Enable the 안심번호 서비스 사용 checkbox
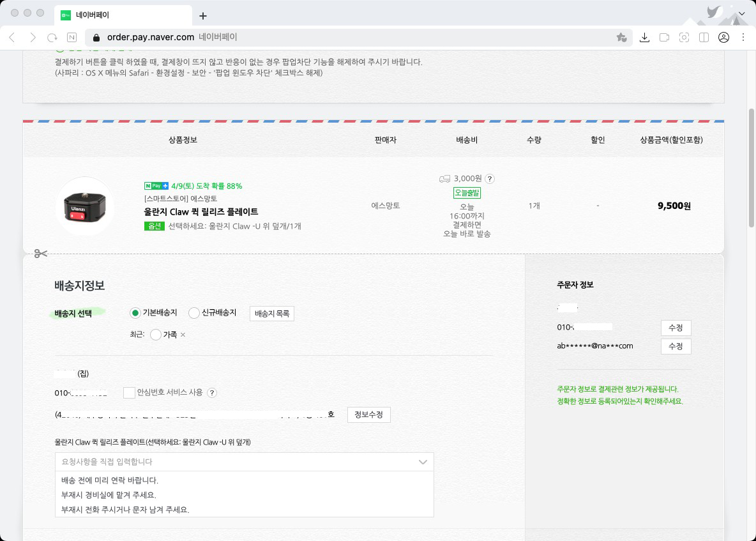This screenshot has height=541, width=756. pyautogui.click(x=129, y=392)
